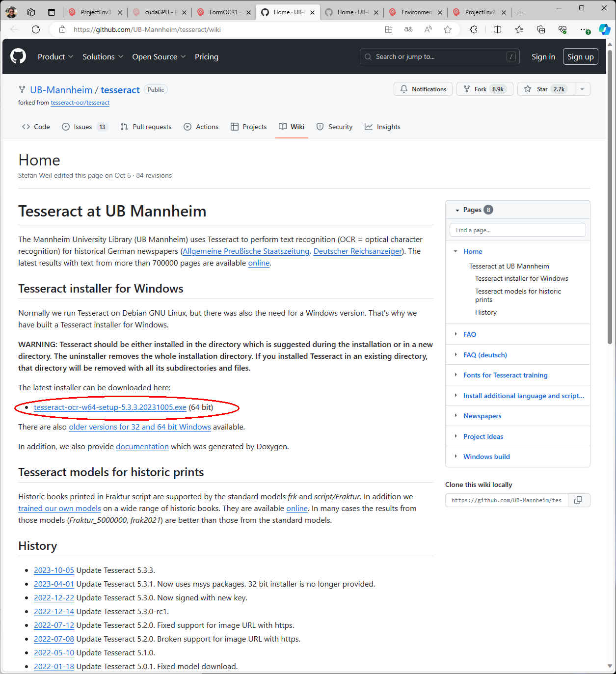Open Edge Copilot sidebar icon
Image resolution: width=616 pixels, height=674 pixels.
point(604,29)
